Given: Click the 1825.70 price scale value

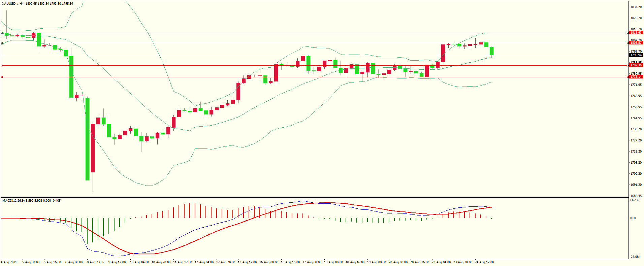Looking at the screenshot, I should click(x=636, y=18).
